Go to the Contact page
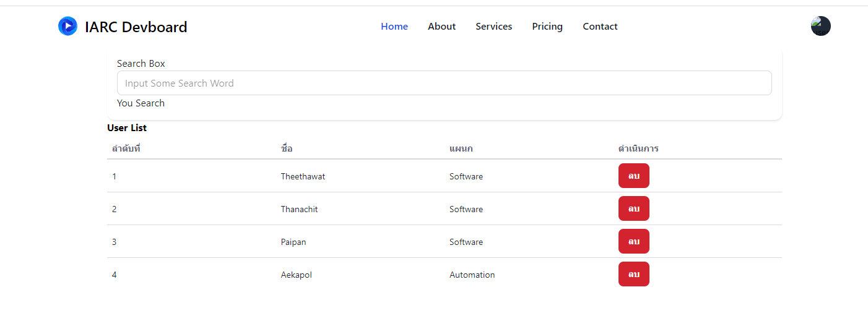 click(x=600, y=27)
